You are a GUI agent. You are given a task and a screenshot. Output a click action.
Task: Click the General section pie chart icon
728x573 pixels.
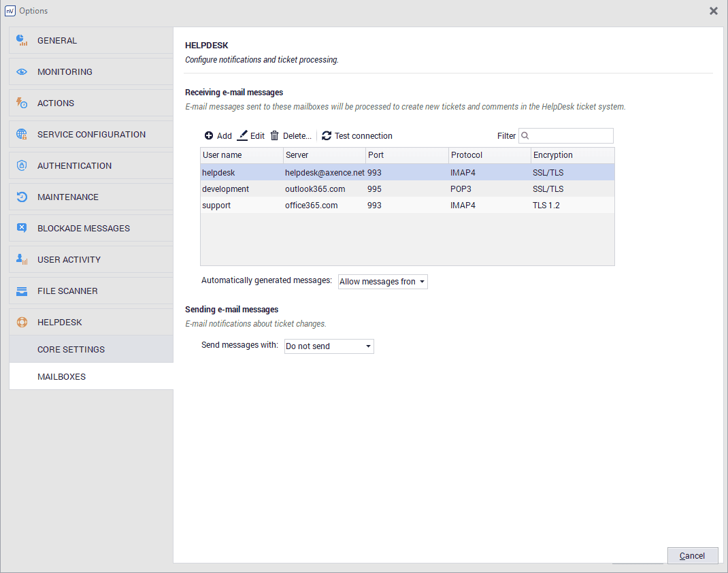(x=22, y=40)
